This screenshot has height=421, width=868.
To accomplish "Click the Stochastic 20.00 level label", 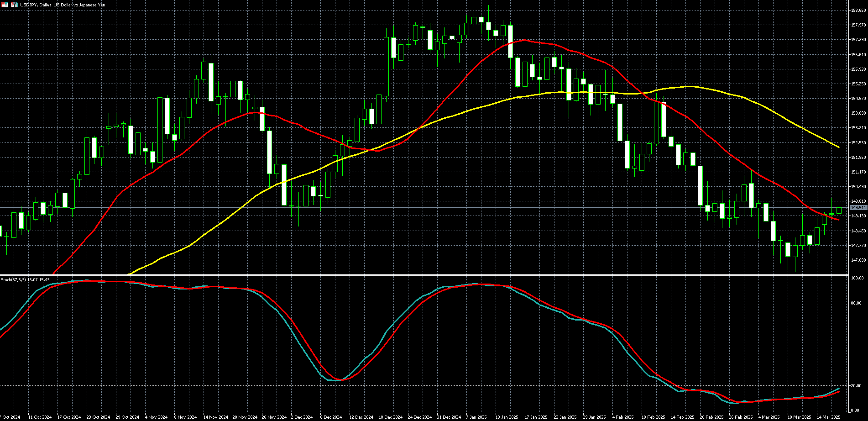I will coord(856,386).
